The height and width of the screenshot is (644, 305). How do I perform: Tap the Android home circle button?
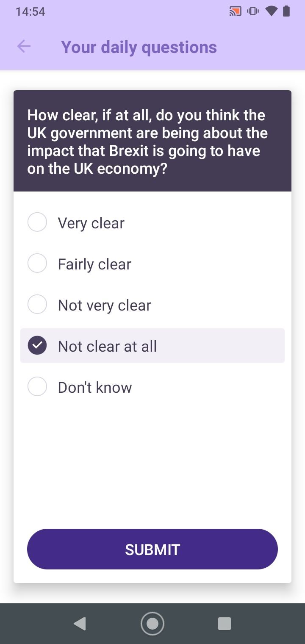point(152,624)
